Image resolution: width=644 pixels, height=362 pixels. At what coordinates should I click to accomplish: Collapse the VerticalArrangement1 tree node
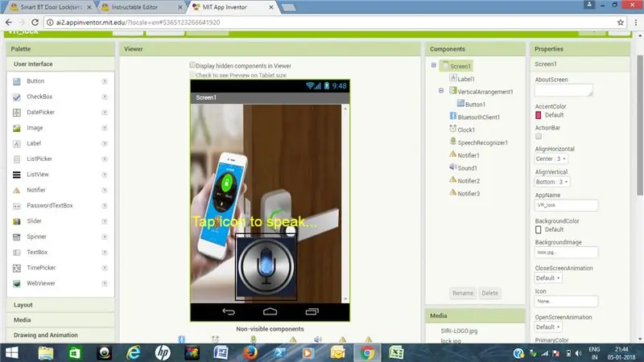[x=441, y=90]
